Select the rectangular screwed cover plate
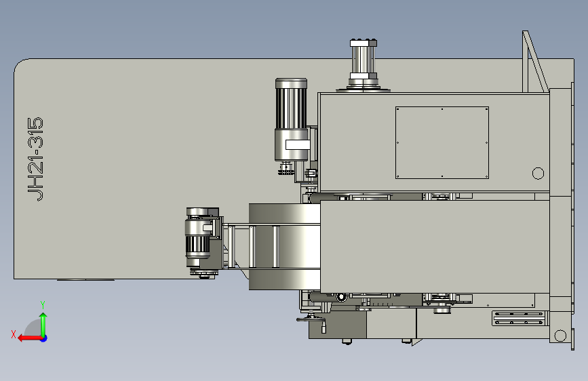The image size is (588, 381). click(x=442, y=142)
